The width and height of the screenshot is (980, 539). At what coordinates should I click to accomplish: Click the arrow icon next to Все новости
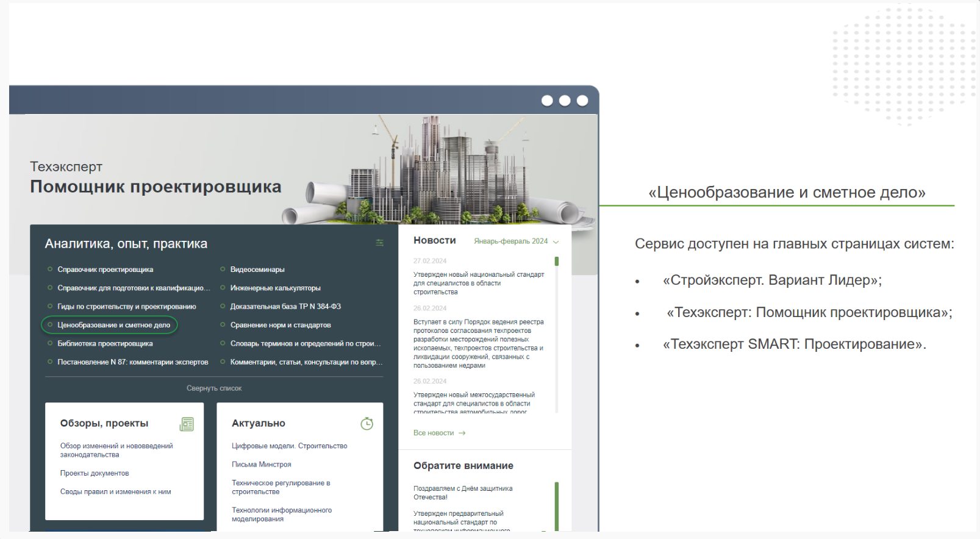pos(462,433)
